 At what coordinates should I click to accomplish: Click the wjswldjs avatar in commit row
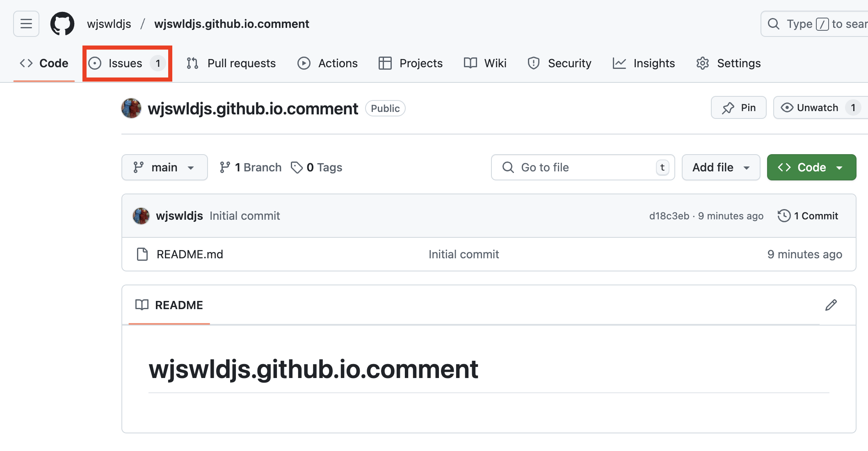click(x=141, y=216)
